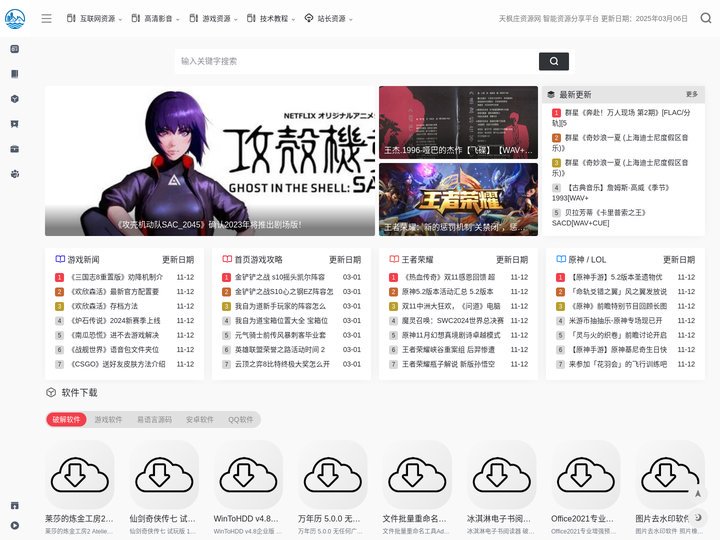Open the Ghost in the Shell SAC_2045 banner
This screenshot has height=540, width=720.
[210, 161]
